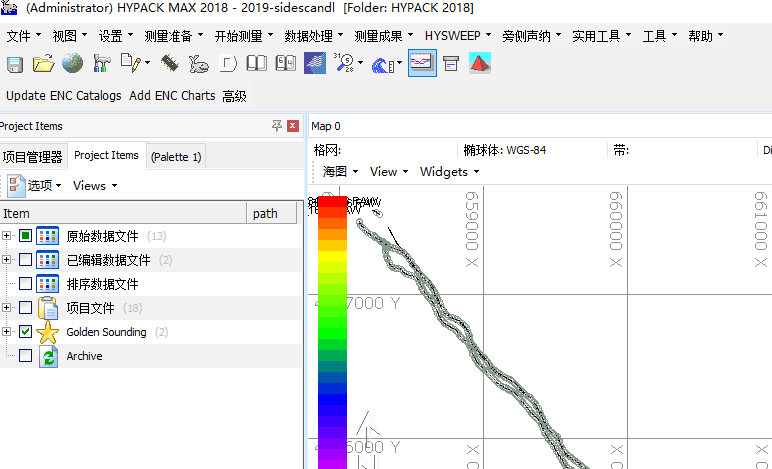Click the 排序数据文件 grid icon
The width and height of the screenshot is (772, 469).
click(x=48, y=284)
